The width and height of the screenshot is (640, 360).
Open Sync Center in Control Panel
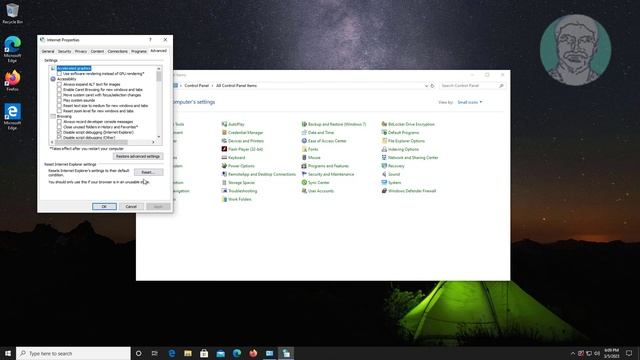tap(315, 183)
